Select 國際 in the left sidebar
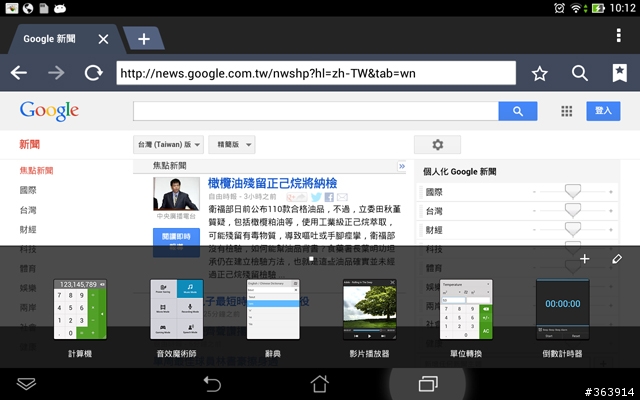The image size is (640, 400). tap(28, 190)
